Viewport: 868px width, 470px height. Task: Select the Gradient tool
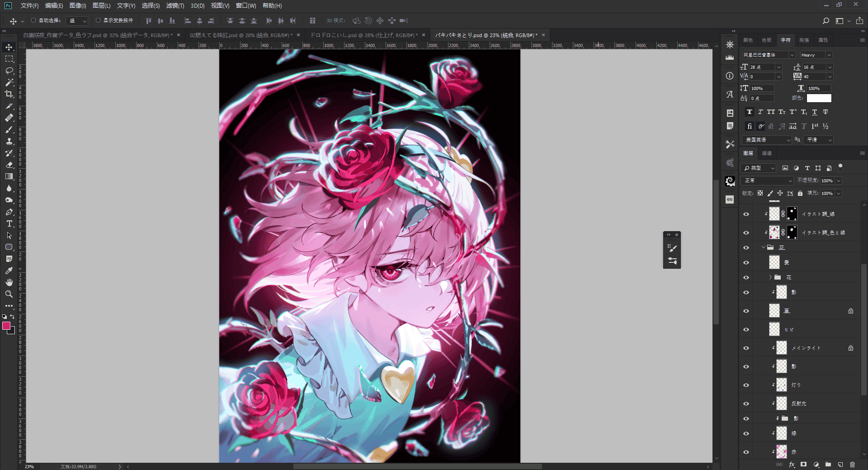coord(9,176)
